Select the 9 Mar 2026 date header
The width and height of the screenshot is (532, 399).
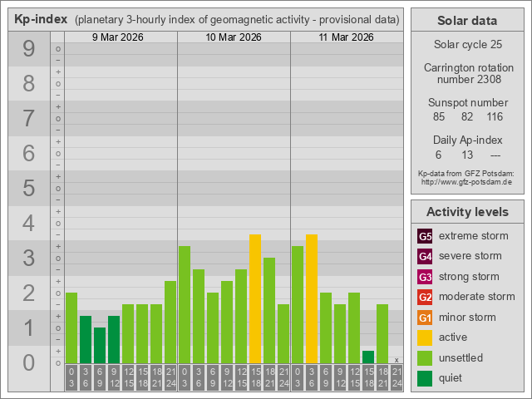click(121, 37)
